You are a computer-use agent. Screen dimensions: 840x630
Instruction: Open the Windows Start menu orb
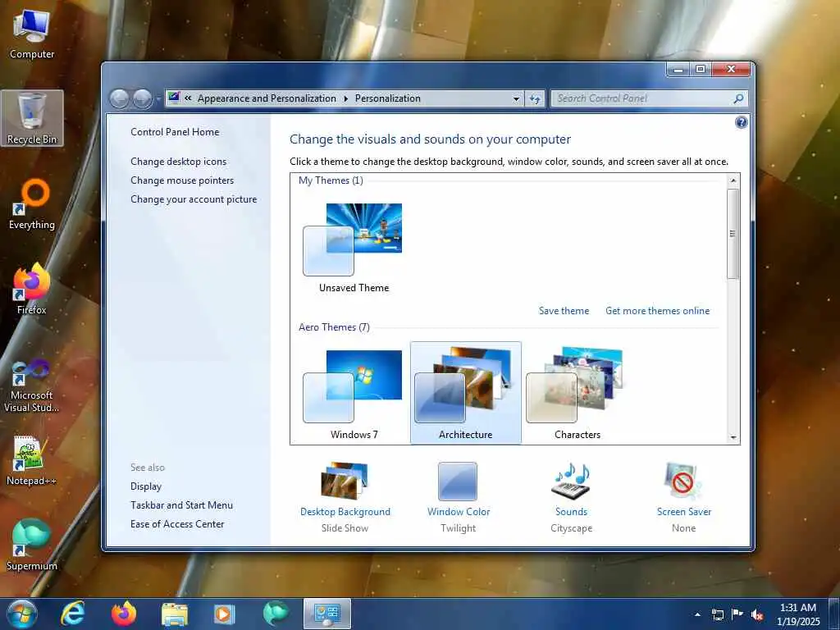click(x=21, y=614)
